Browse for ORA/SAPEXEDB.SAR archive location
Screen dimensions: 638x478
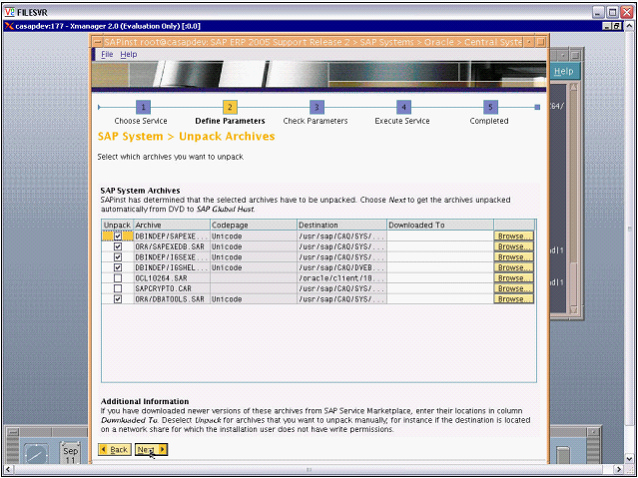[x=513, y=246]
